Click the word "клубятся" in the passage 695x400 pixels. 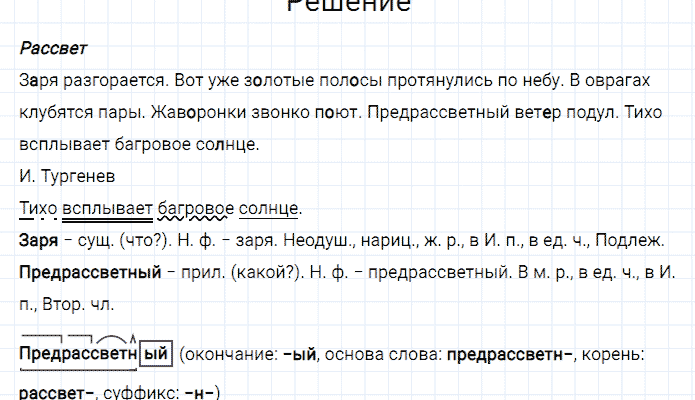click(x=50, y=113)
